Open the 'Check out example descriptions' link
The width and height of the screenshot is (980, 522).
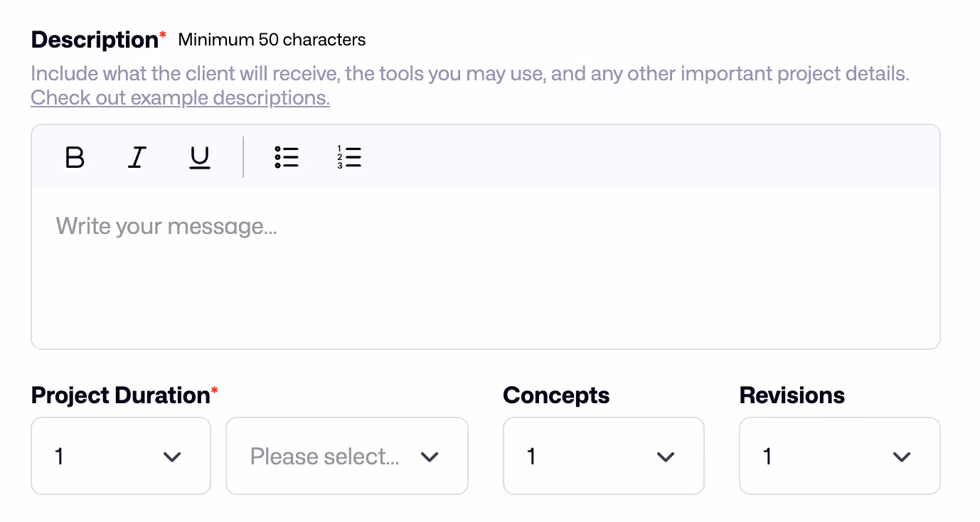point(180,97)
